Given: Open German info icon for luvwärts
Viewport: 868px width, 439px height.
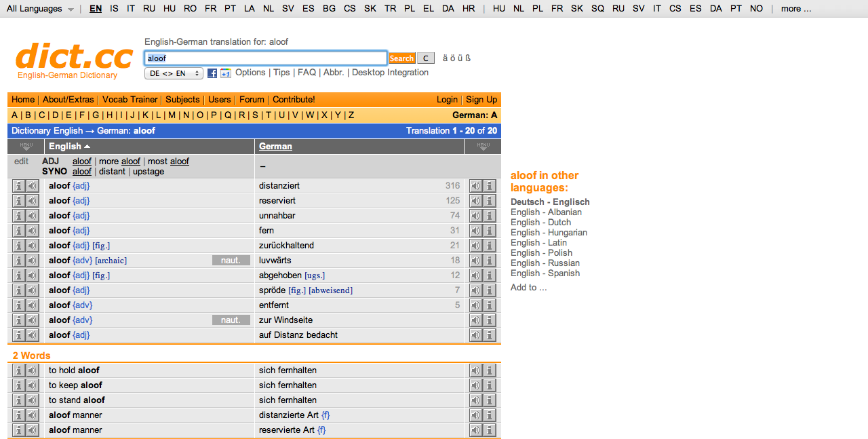Looking at the screenshot, I should tap(490, 261).
